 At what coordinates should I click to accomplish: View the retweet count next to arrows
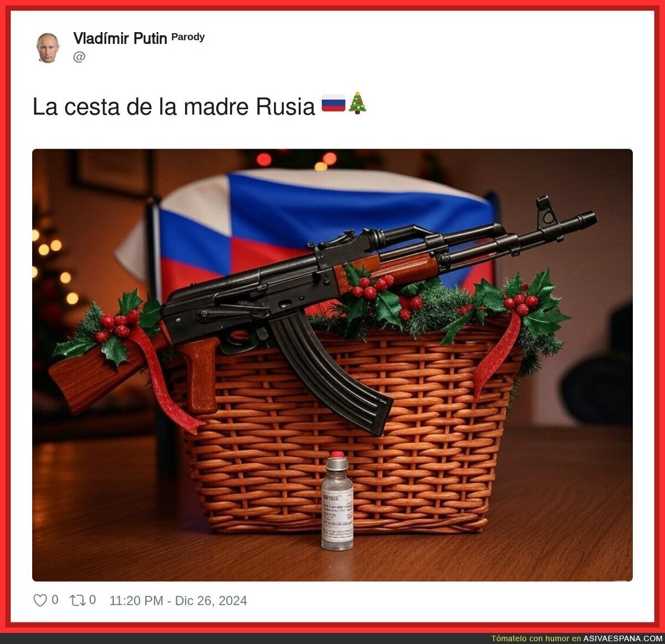click(x=93, y=600)
